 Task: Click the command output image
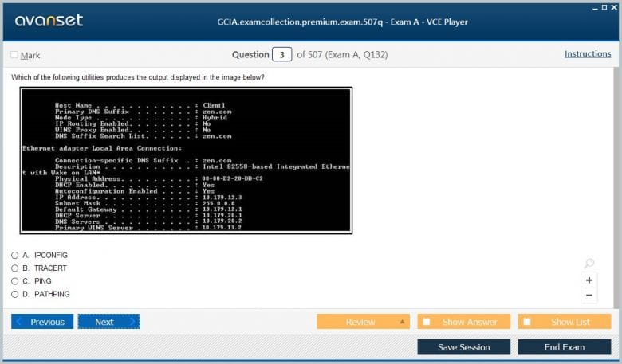click(x=187, y=160)
